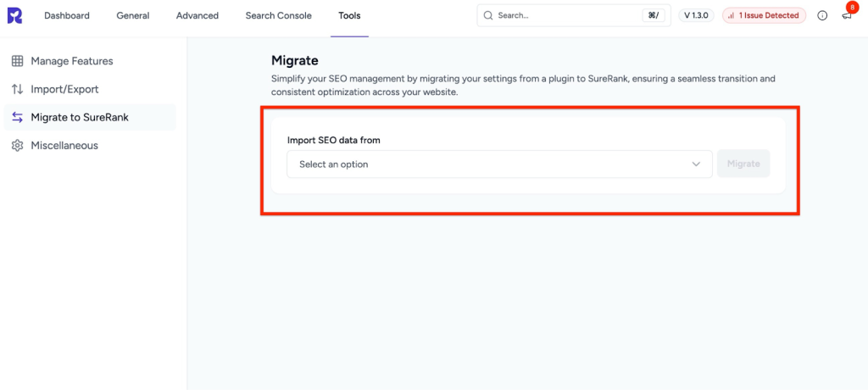The image size is (868, 390).
Task: Focus the Search input field
Action: coord(574,15)
